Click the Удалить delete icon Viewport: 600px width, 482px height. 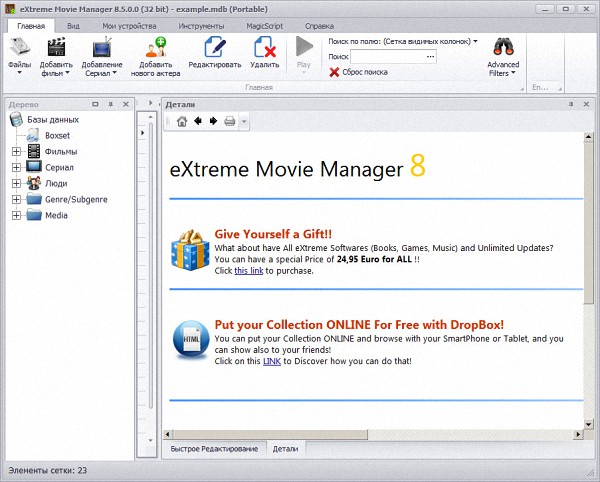(265, 47)
